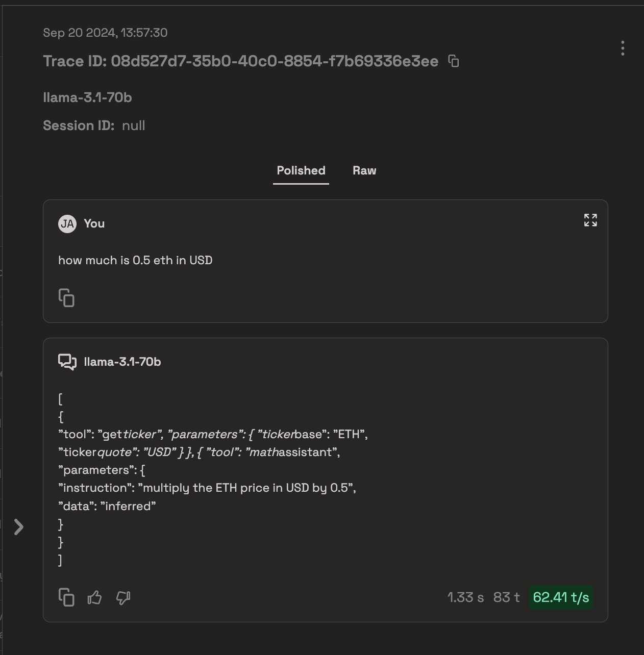Copy the Trace ID to clipboard

click(454, 61)
